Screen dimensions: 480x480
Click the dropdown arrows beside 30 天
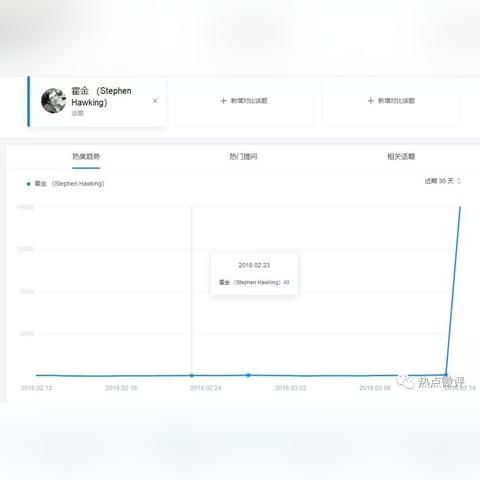pos(459,181)
